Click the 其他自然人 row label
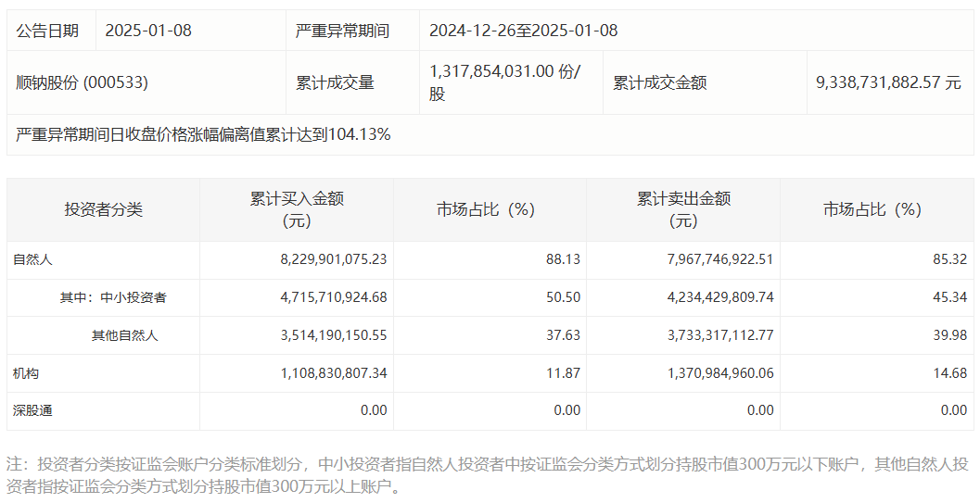This screenshot has height=503, width=980. pos(125,335)
